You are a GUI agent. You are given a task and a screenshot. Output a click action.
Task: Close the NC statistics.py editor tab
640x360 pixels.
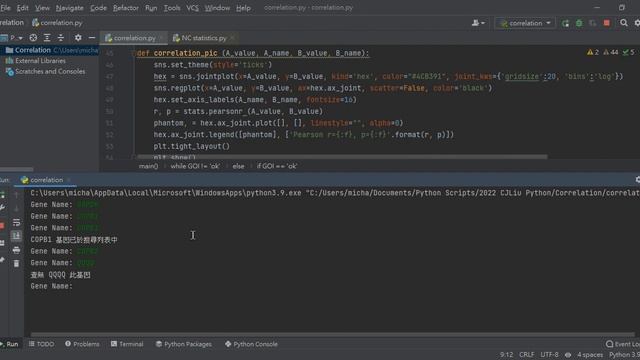point(232,38)
